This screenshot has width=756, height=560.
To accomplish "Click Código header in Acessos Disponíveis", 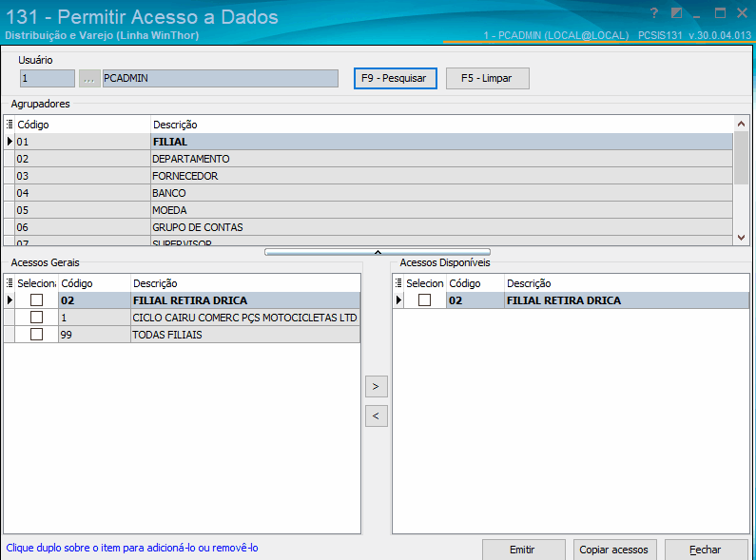I will click(475, 283).
